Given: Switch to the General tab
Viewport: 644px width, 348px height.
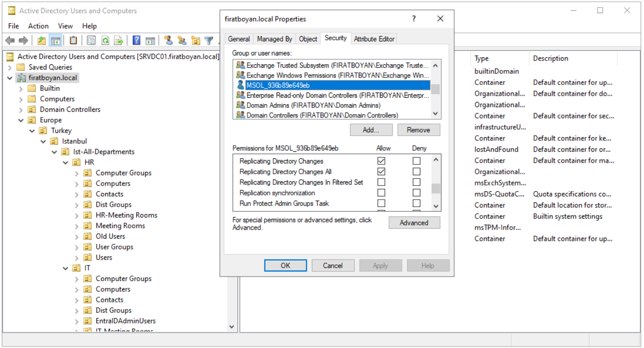Looking at the screenshot, I should click(239, 39).
